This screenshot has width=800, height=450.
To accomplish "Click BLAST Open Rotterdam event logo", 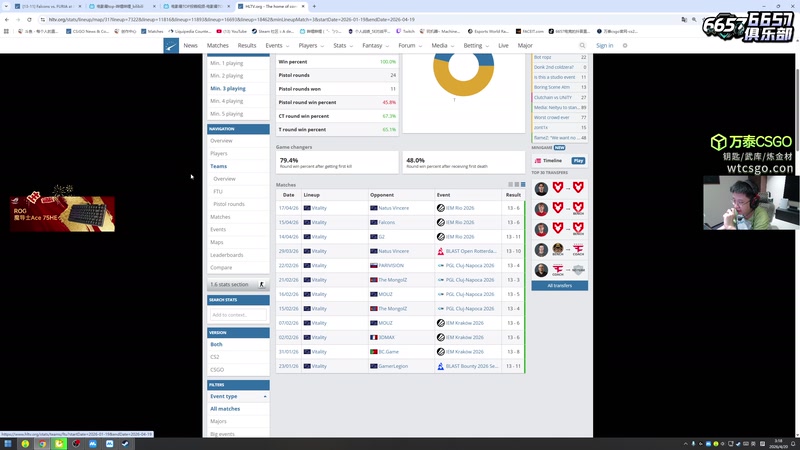I will 441,251.
